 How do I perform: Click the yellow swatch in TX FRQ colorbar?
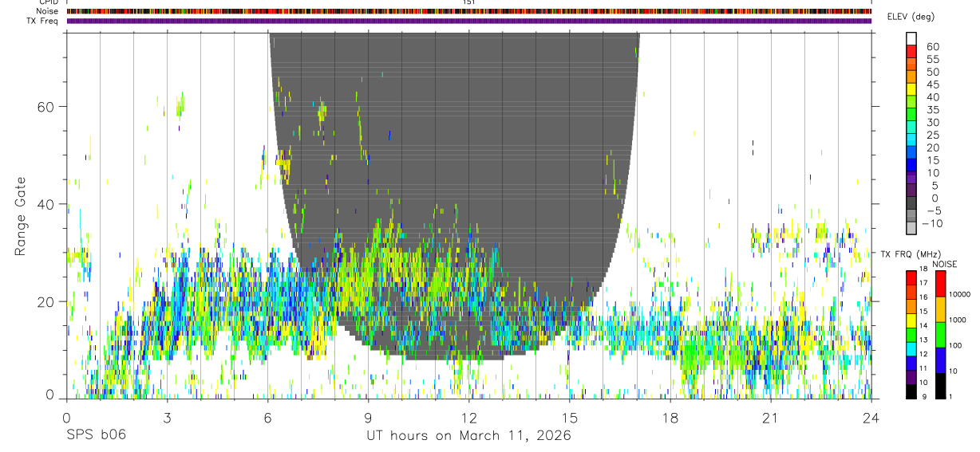911,322
